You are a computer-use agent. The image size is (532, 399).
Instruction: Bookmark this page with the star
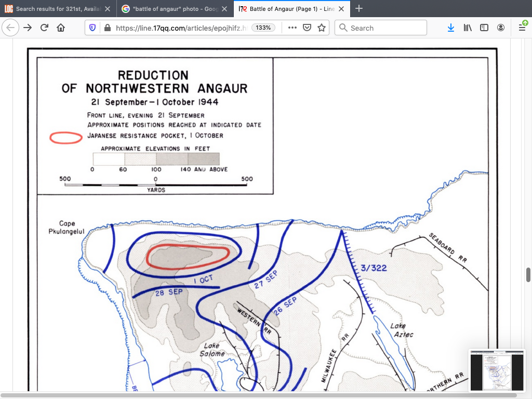(322, 28)
